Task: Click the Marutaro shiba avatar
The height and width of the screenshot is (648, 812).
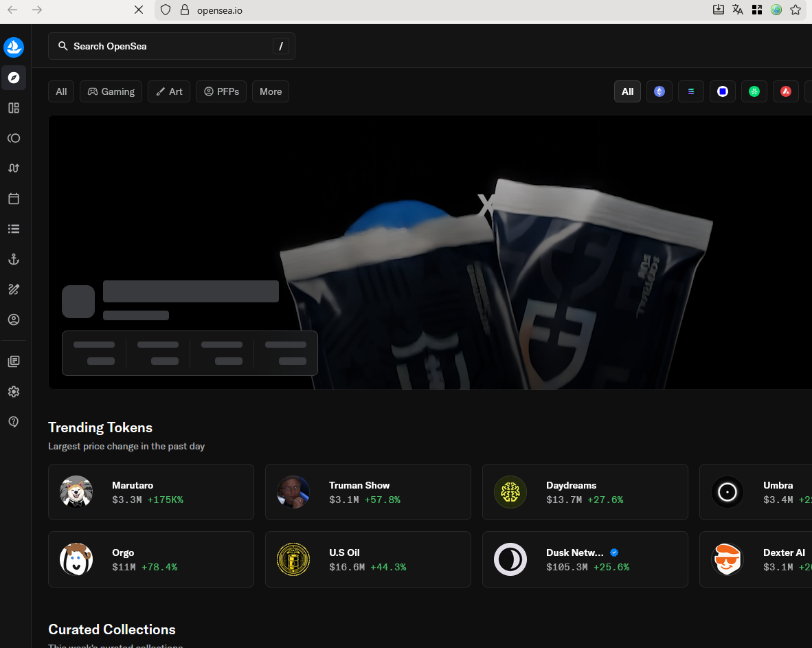Action: click(76, 492)
